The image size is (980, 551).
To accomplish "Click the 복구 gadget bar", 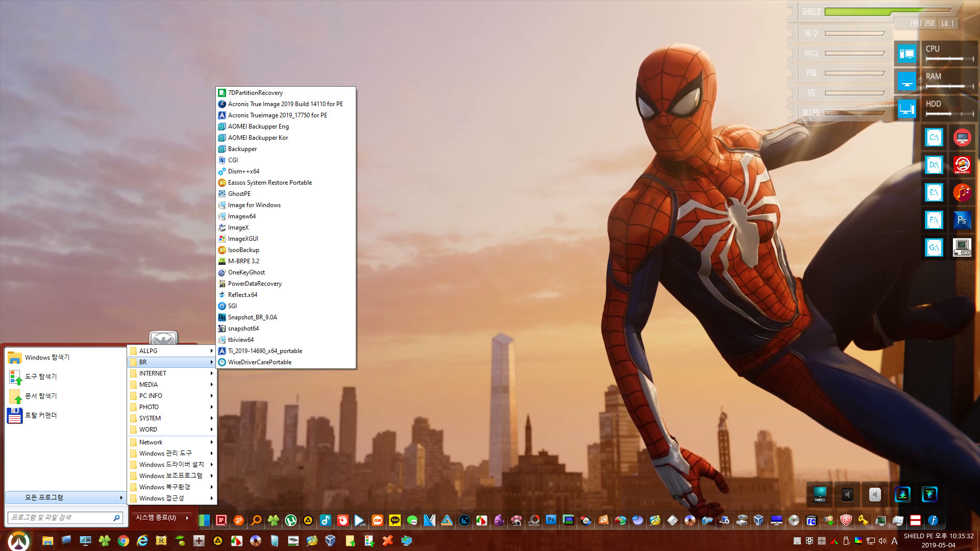I will pyautogui.click(x=854, y=33).
